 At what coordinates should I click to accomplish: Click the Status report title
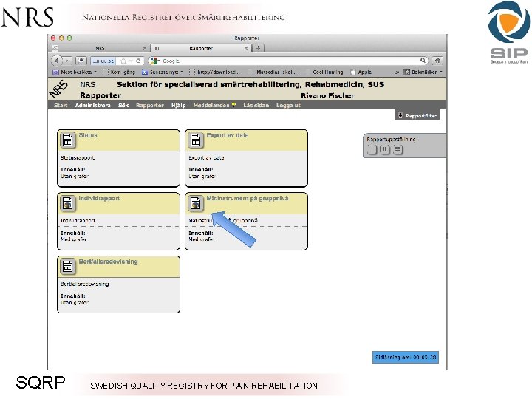[x=88, y=135]
